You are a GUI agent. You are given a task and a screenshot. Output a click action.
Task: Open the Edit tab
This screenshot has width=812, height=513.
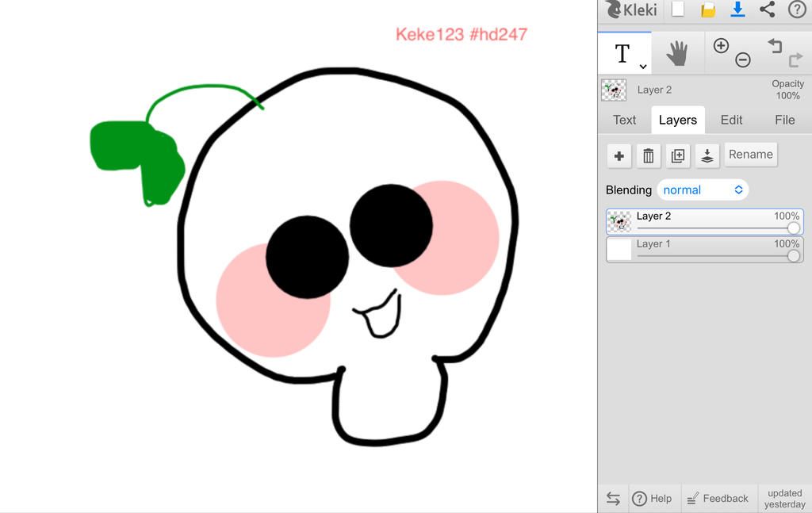click(731, 120)
